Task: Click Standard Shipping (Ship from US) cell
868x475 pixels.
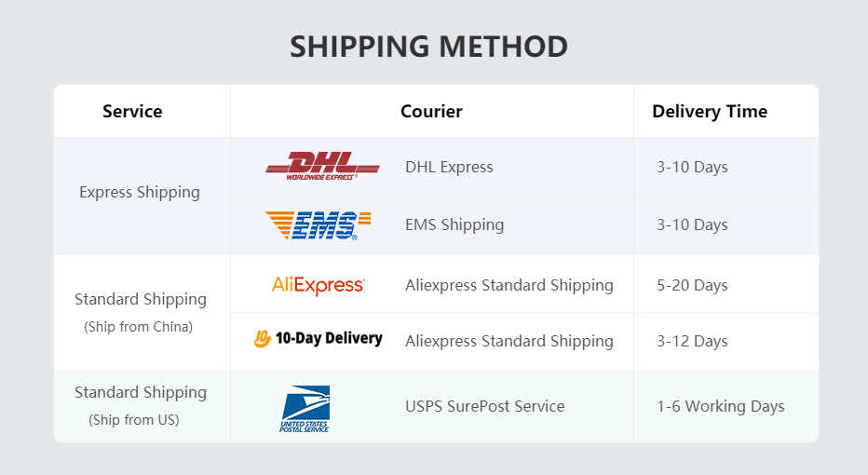Action: point(141,405)
